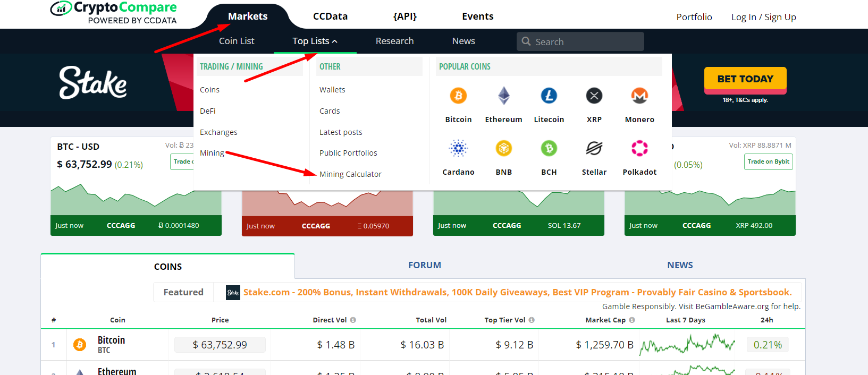Click the Market Cap info icon
Image resolution: width=868 pixels, height=375 pixels.
[632, 320]
